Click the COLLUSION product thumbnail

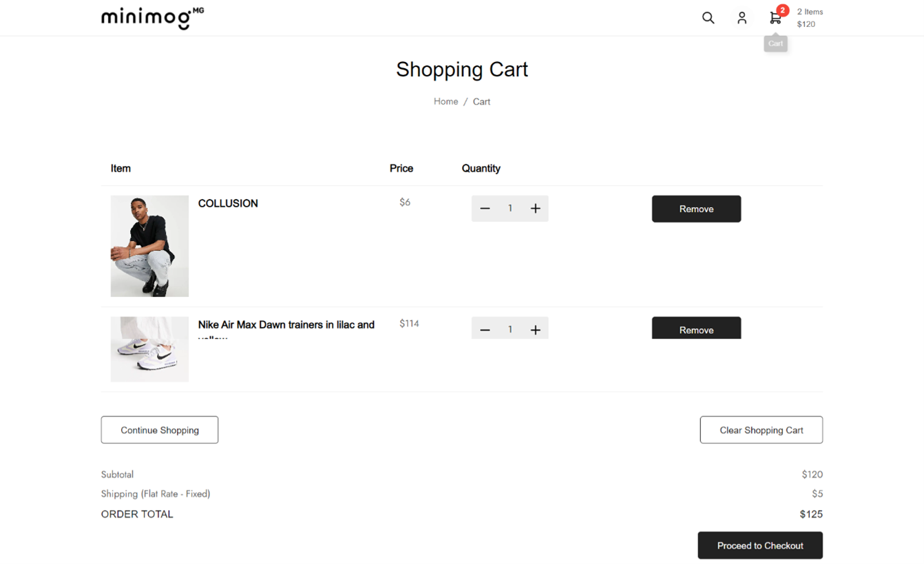tap(149, 246)
